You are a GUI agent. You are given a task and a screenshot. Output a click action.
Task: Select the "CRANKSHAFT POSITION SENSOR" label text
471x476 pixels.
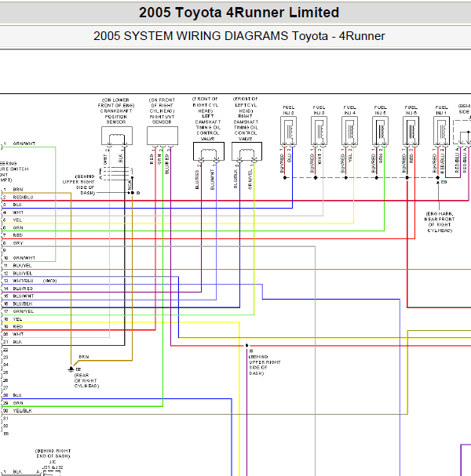[115, 117]
